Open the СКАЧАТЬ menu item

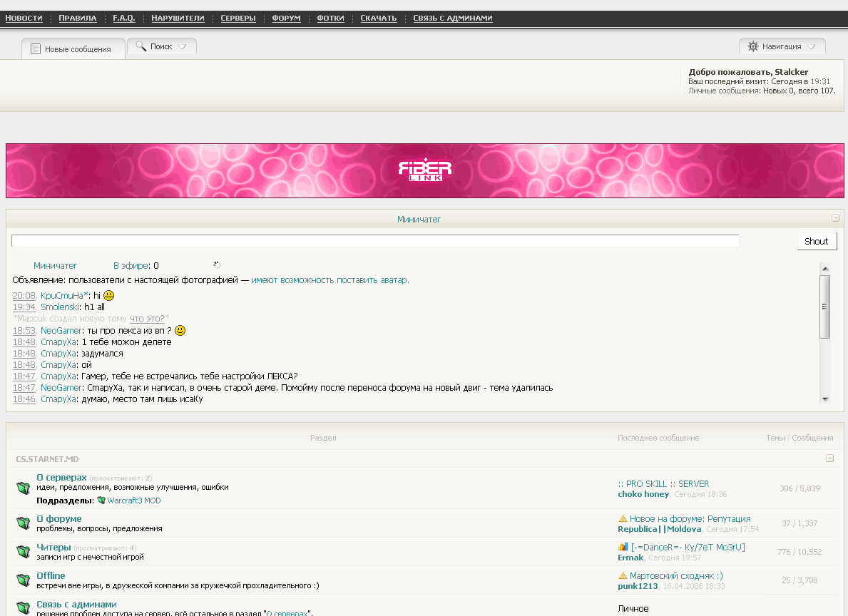pyautogui.click(x=379, y=18)
